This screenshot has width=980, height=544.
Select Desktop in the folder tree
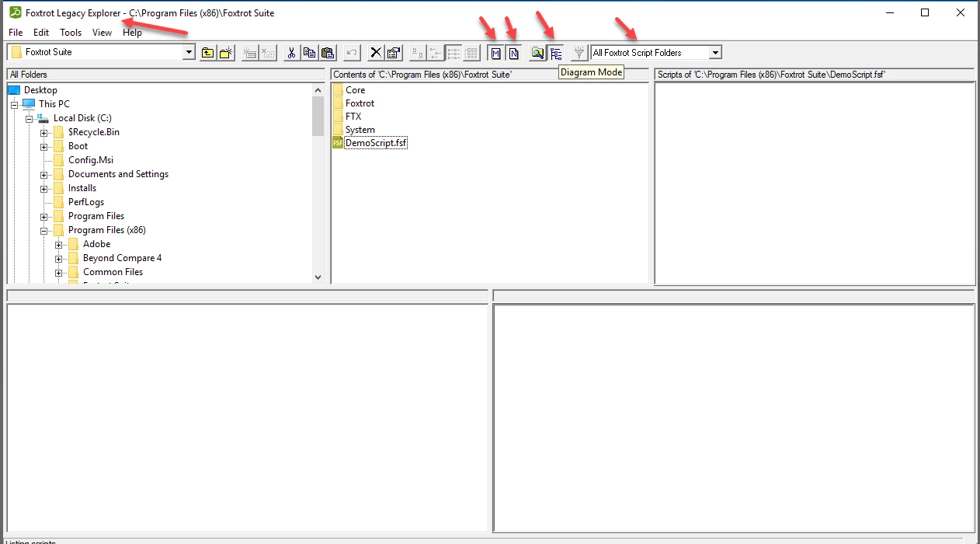tap(40, 90)
